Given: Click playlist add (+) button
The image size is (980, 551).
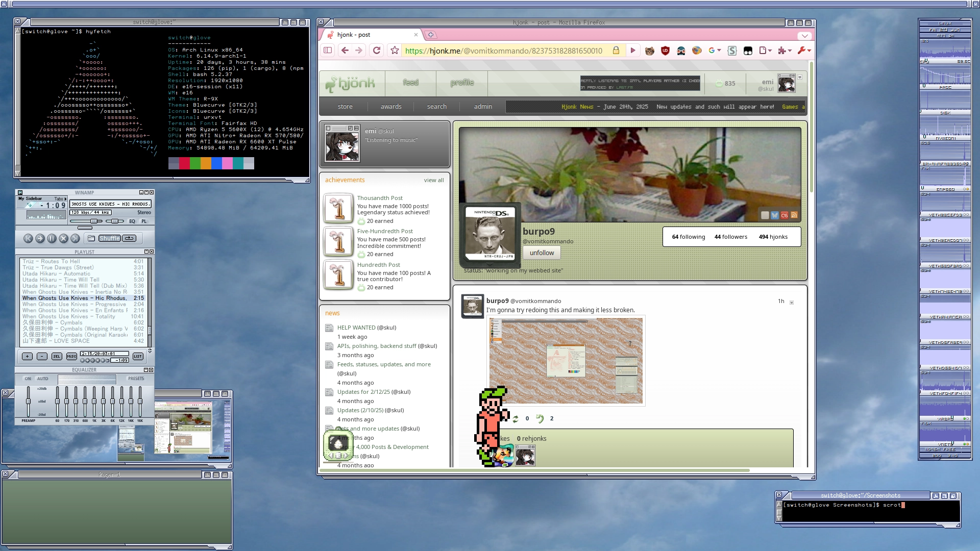Looking at the screenshot, I should pos(28,357).
